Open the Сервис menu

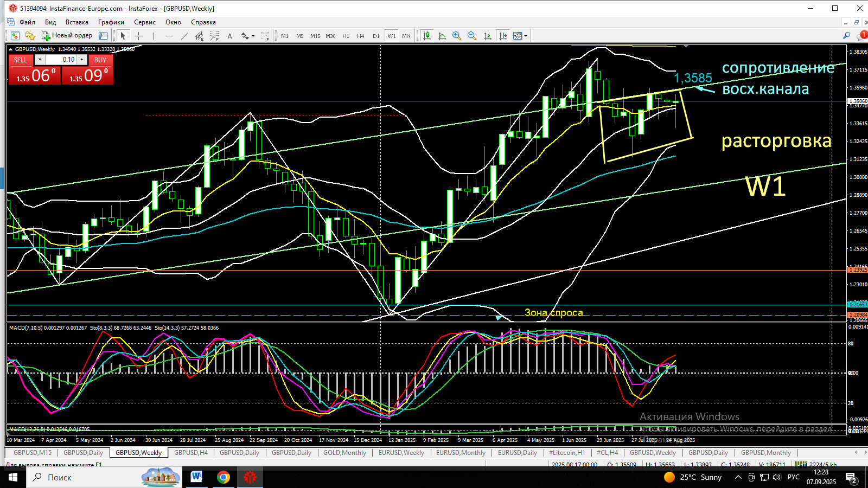[x=145, y=22]
